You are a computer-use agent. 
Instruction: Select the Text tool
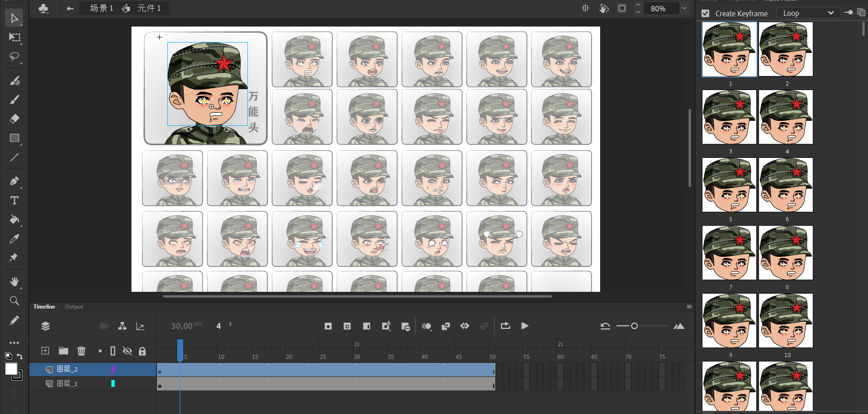pyautogui.click(x=14, y=200)
